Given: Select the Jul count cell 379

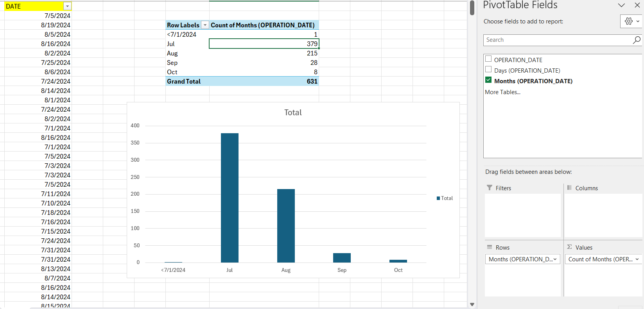Looking at the screenshot, I should pyautogui.click(x=264, y=44).
